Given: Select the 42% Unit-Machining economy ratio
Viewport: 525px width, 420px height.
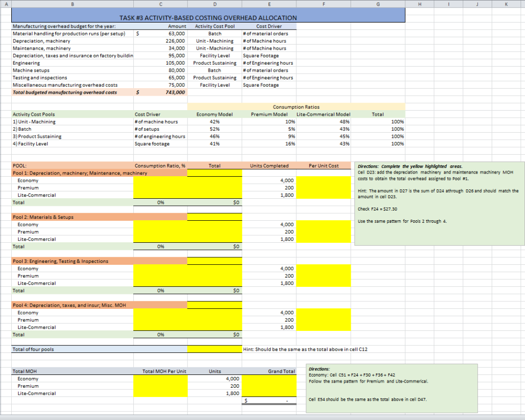Looking at the screenshot, I should pyautogui.click(x=215, y=122).
